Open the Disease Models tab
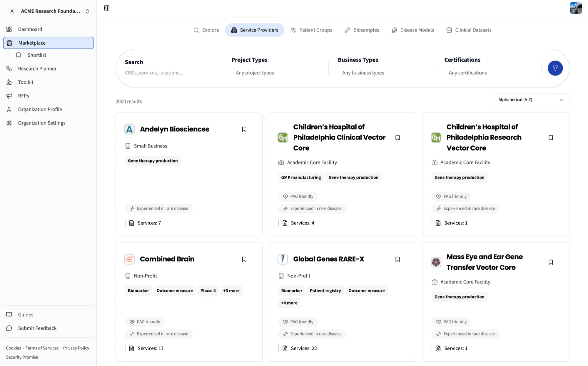Screen dimensions: 588x366 click(413, 30)
